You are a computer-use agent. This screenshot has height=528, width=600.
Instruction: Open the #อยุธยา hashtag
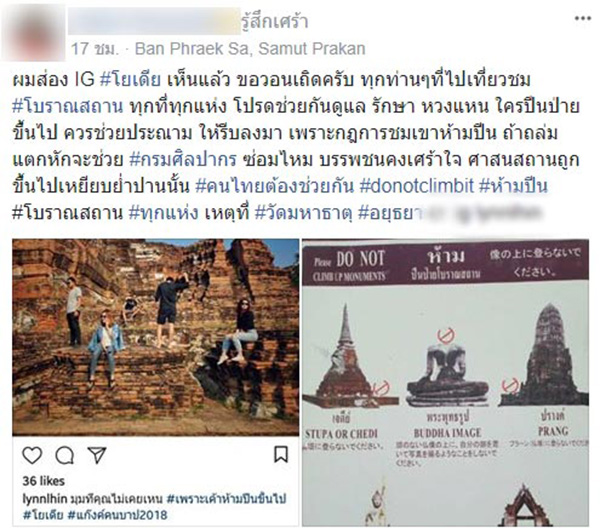[390, 212]
